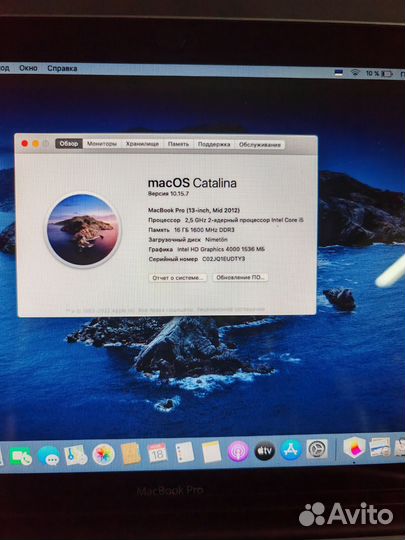Screen dimensions: 405x540
Task: Launch Reminders from the Dock
Action: [x=185, y=452]
